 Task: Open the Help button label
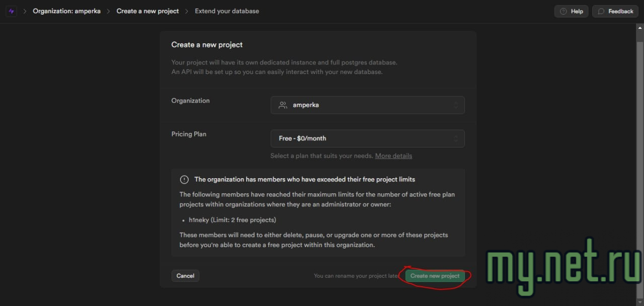[x=577, y=11]
